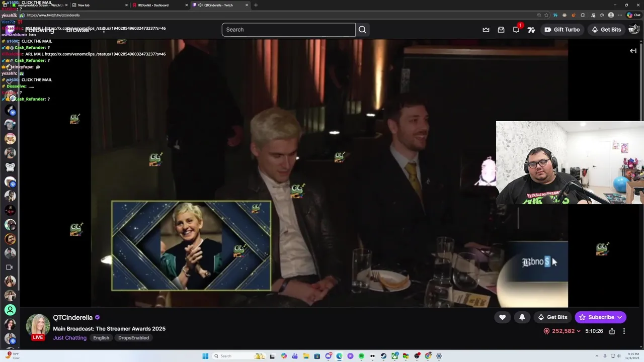This screenshot has height=362, width=644.
Task: Click the English tag
Action: point(101,338)
